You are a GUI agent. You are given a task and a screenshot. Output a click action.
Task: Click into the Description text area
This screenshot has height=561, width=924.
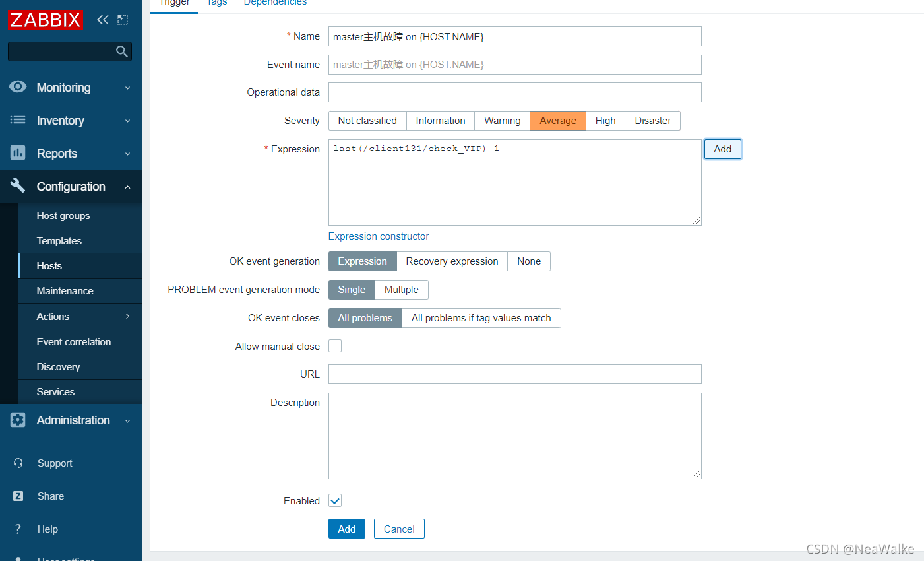pos(515,436)
